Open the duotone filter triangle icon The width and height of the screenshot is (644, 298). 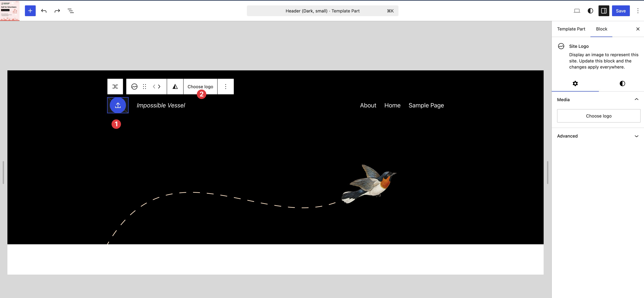pos(175,87)
